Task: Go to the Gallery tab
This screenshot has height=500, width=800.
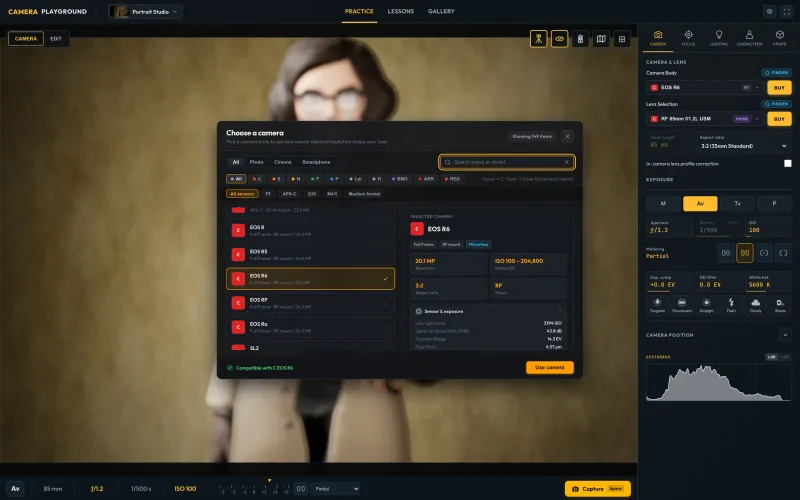Action: 441,11
